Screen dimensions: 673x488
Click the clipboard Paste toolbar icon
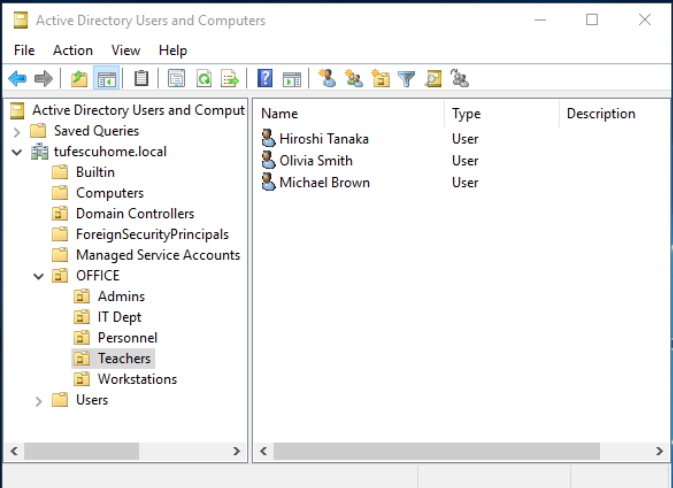click(x=141, y=79)
